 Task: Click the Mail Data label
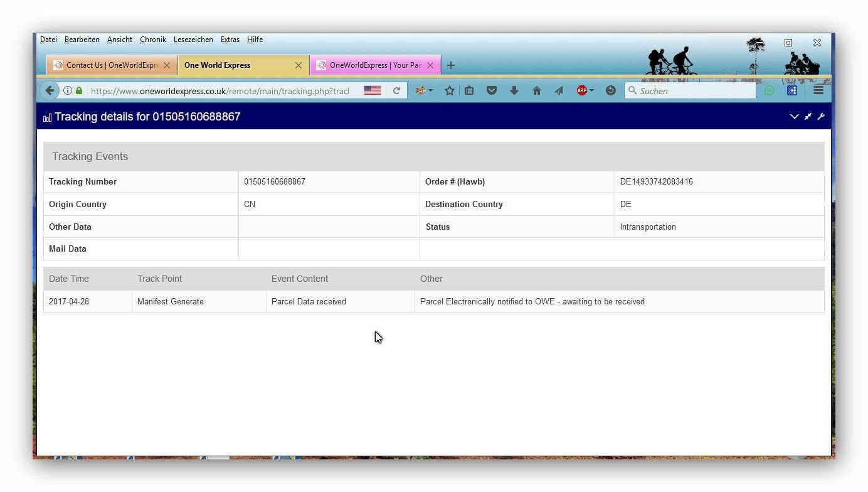[x=68, y=249]
